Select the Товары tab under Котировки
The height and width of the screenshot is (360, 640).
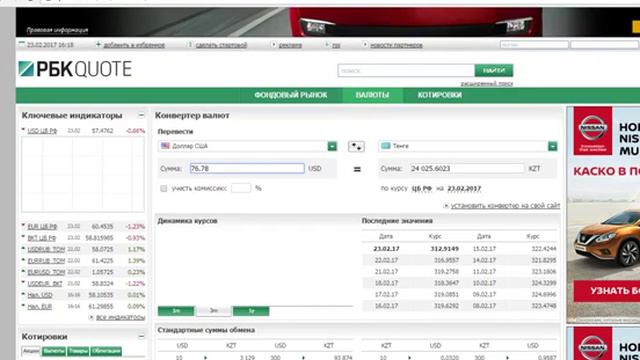pos(78,351)
